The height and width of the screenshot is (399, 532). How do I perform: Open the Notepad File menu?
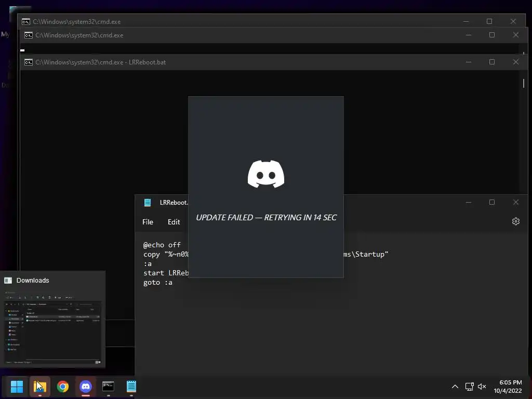(148, 222)
